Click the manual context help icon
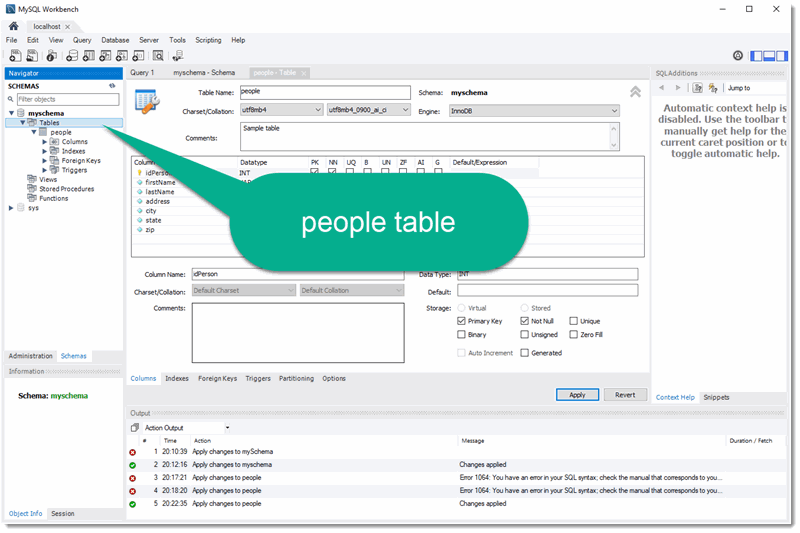800x533 pixels. click(x=697, y=88)
